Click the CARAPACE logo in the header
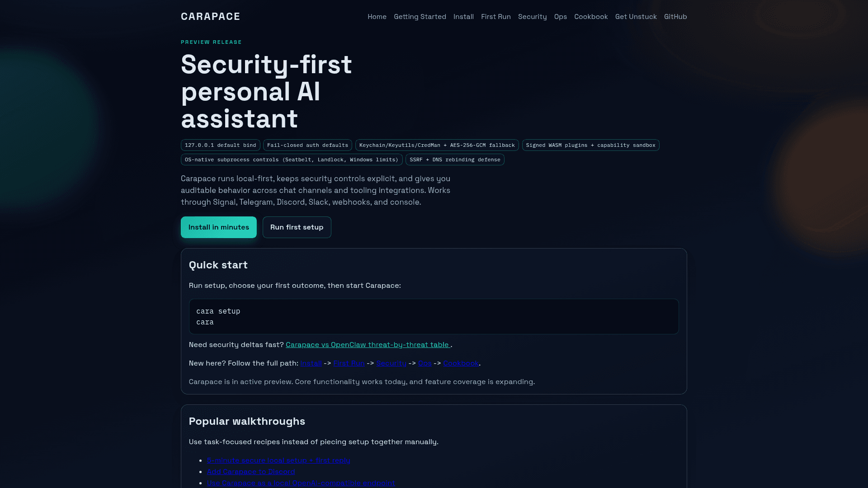Viewport: 868px width, 488px height. (x=210, y=17)
